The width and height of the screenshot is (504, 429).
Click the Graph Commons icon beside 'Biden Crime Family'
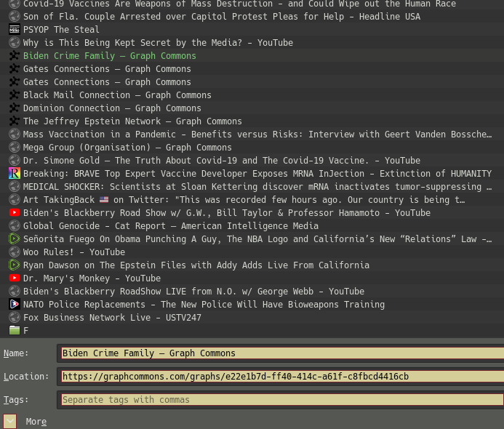14,55
